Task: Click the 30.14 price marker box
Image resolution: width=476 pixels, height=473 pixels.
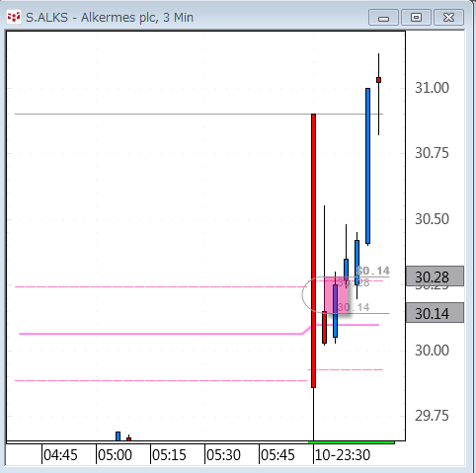Action: coord(435,313)
